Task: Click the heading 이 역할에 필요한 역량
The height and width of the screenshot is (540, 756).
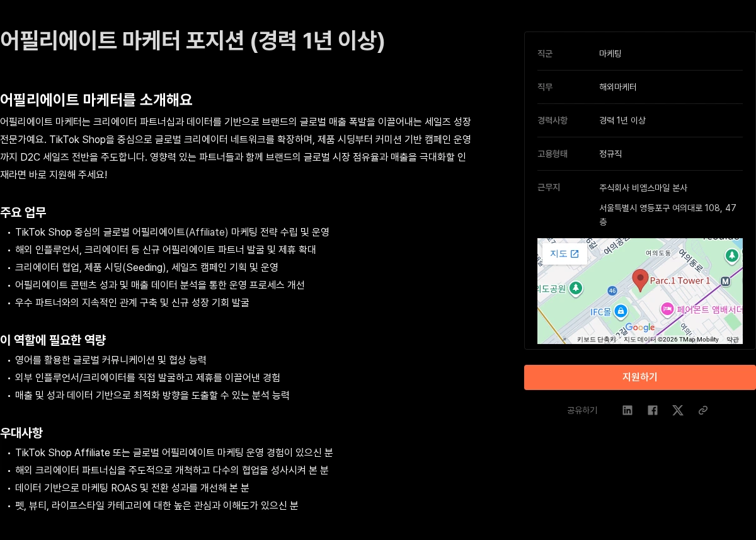Action: coord(53,340)
